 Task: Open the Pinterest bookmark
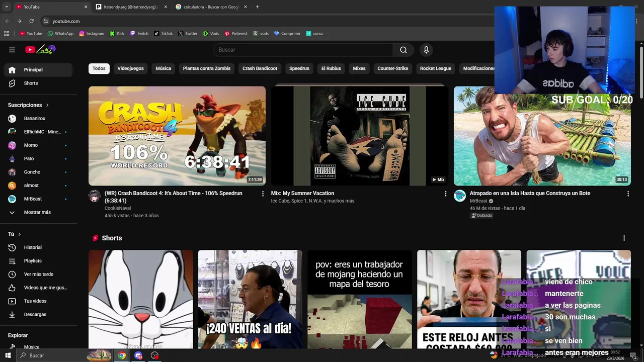click(x=236, y=34)
